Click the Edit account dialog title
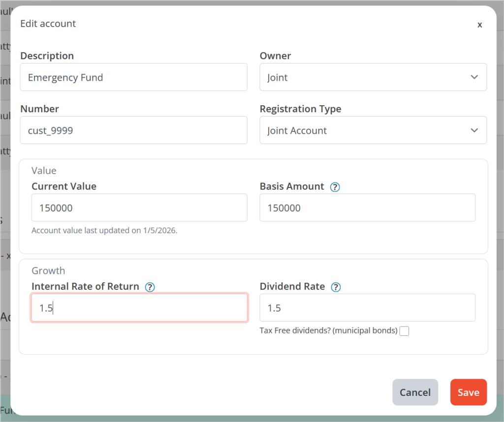The width and height of the screenshot is (504, 422). [48, 24]
